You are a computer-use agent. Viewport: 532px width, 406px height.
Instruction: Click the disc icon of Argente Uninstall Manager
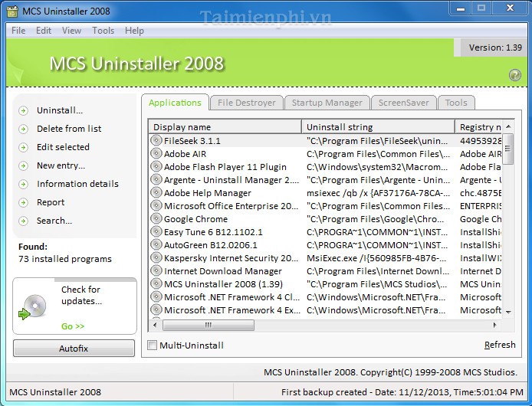click(x=156, y=179)
